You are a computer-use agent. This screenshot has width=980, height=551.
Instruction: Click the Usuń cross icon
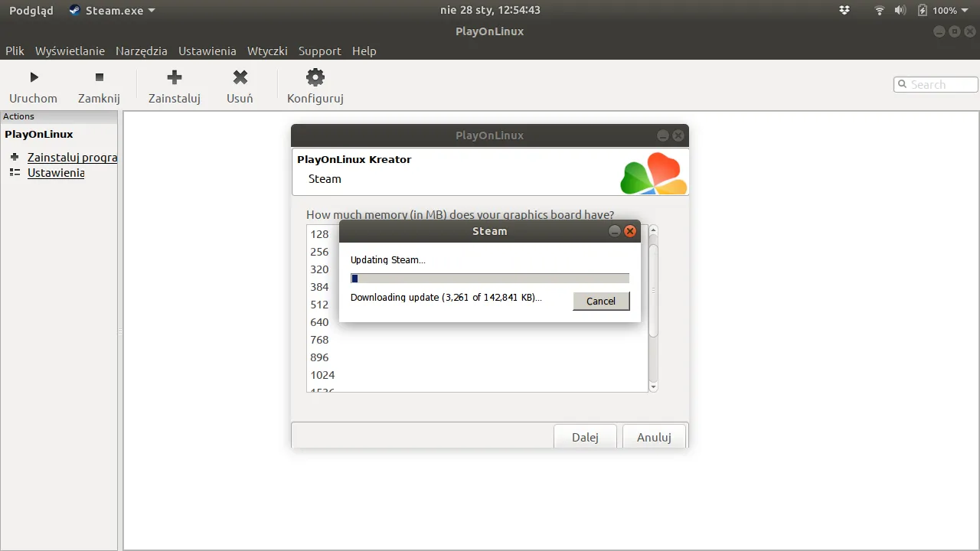tap(240, 77)
